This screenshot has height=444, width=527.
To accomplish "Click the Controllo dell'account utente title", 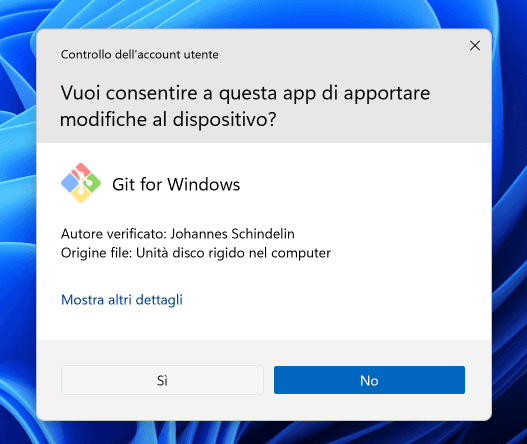I will click(139, 54).
